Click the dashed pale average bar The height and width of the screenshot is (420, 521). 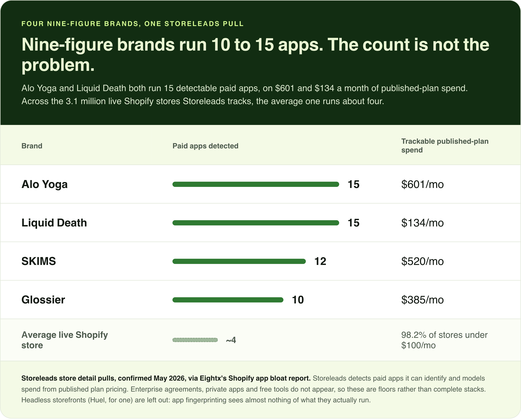195,340
